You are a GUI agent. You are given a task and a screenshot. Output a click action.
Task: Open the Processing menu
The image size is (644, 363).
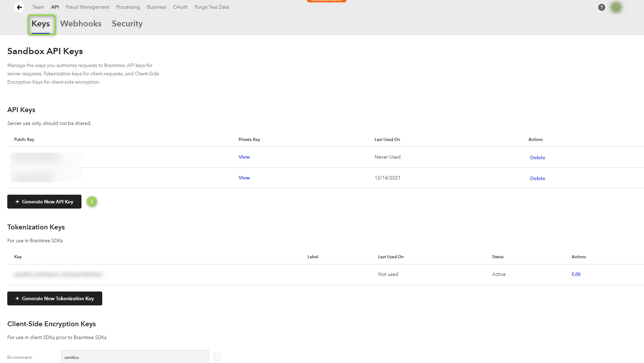coord(128,7)
